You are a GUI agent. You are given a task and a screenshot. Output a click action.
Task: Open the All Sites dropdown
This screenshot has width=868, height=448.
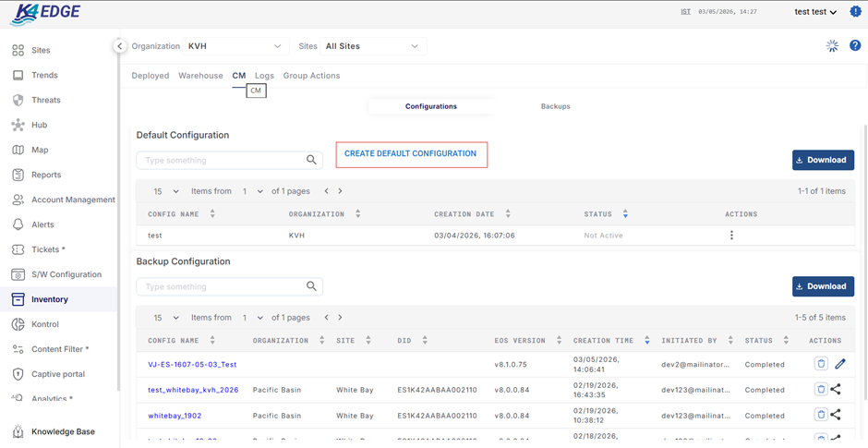(x=372, y=46)
